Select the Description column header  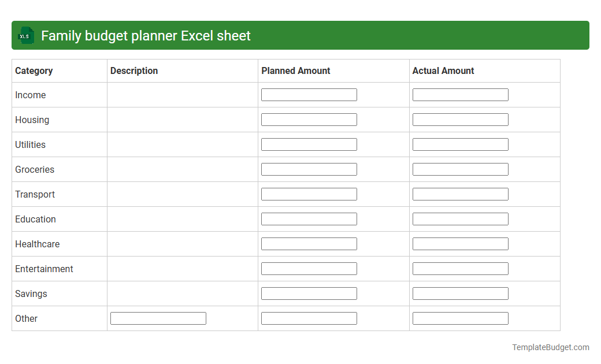(133, 70)
